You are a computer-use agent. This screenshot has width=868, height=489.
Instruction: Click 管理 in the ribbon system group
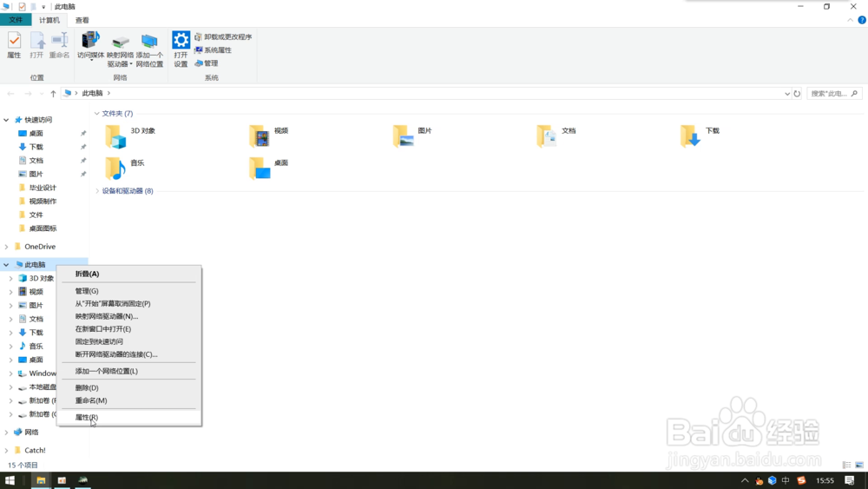[206, 63]
